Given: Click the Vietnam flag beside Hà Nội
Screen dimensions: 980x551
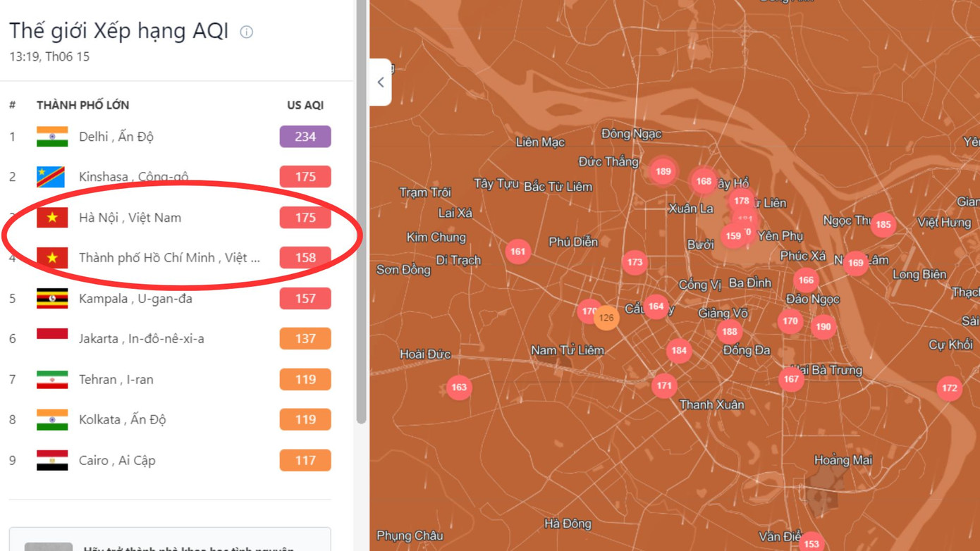Looking at the screenshot, I should click(x=52, y=218).
